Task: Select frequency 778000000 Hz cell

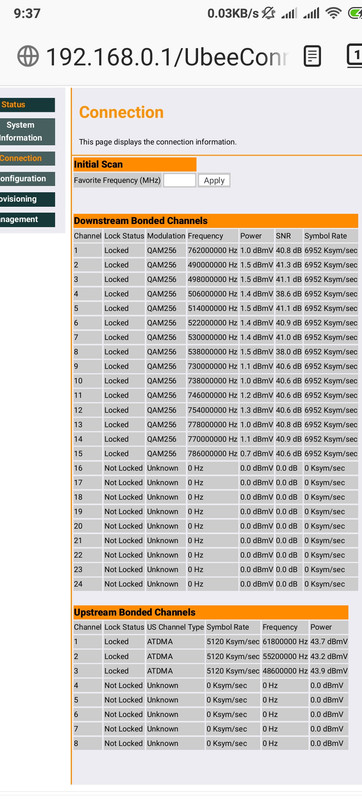Action: [x=212, y=424]
